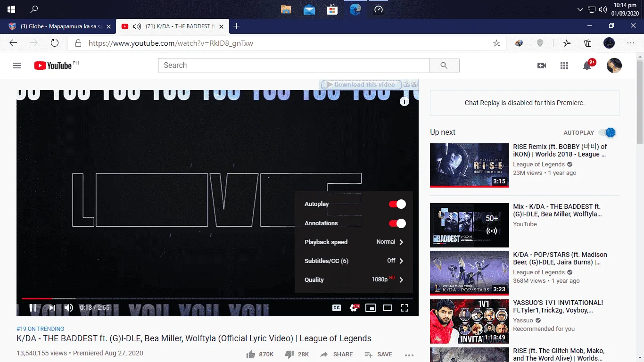Show hidden system tray icons
Viewport: 644px width, 362px height.
tap(580, 9)
